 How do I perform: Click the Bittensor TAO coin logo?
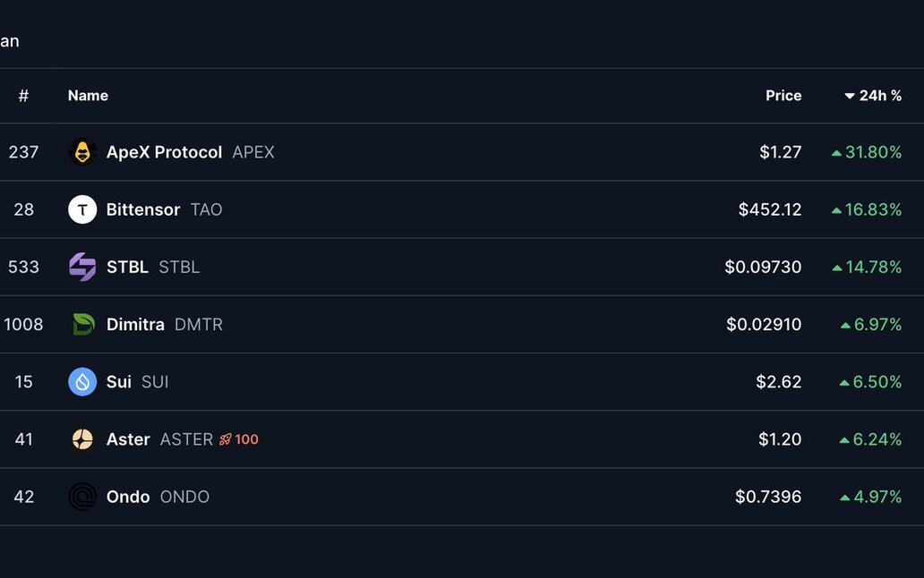point(82,209)
